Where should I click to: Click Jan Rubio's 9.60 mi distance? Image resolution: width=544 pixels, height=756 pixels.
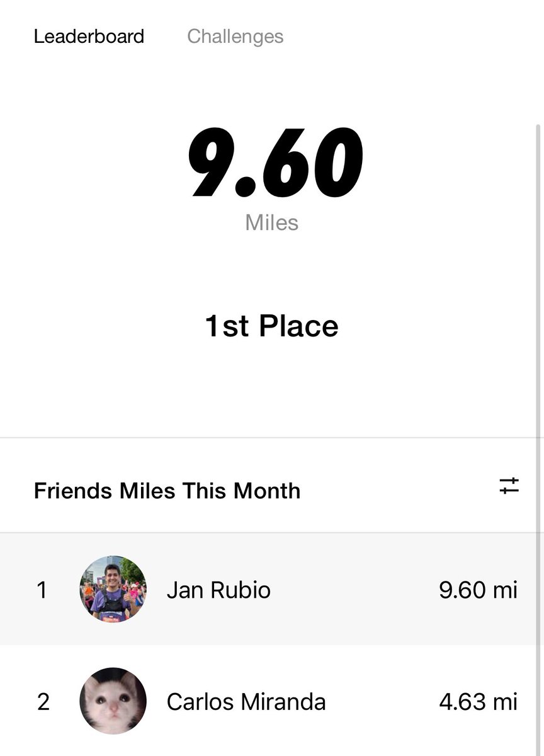click(x=479, y=590)
